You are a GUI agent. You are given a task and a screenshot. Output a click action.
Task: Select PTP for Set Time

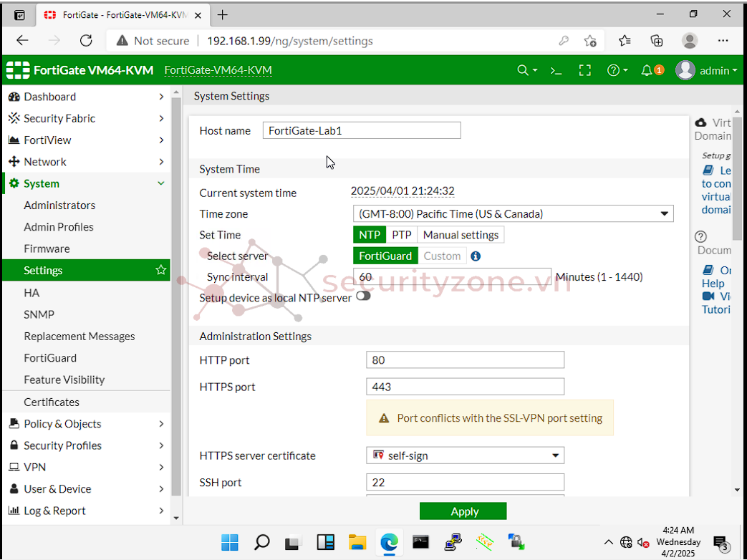tap(402, 235)
